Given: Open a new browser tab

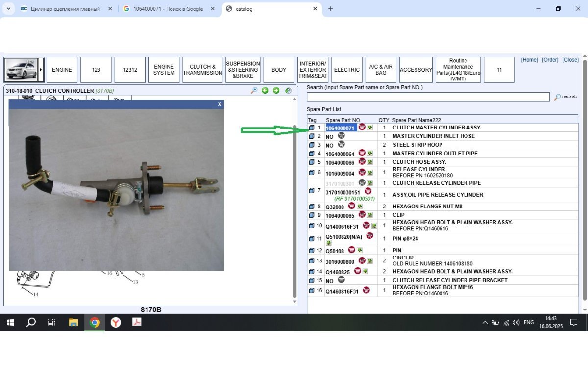Looking at the screenshot, I should (x=331, y=9).
